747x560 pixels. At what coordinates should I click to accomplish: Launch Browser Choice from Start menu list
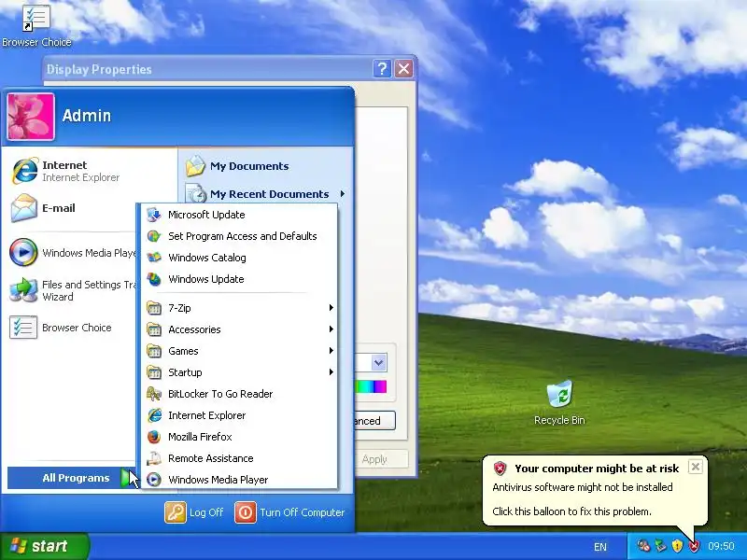[x=61, y=328]
